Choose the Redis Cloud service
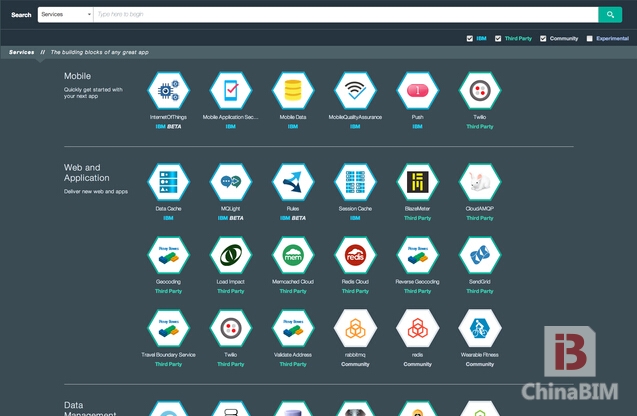The width and height of the screenshot is (637, 416). [x=355, y=255]
